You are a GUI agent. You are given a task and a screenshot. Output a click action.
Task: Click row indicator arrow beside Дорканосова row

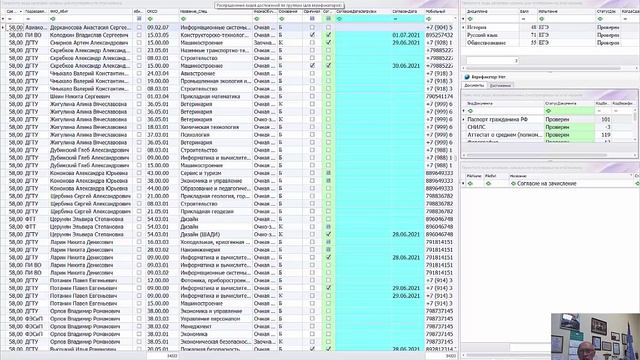[3, 27]
